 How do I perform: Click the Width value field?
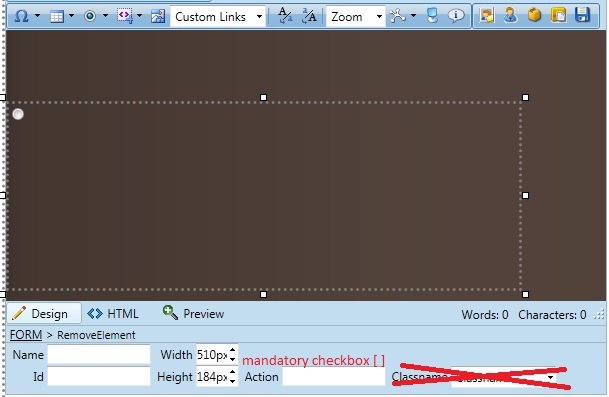click(212, 354)
